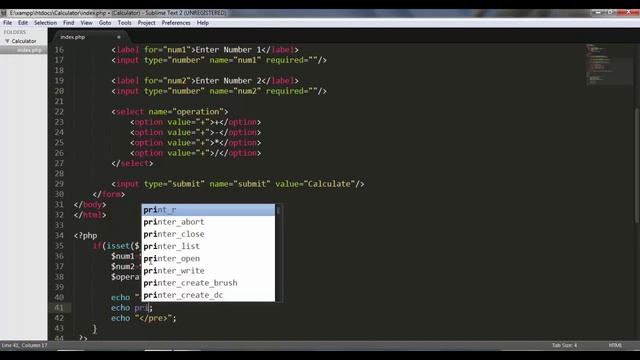The image size is (640, 360).
Task: Open the View menu
Action: tap(86, 23)
